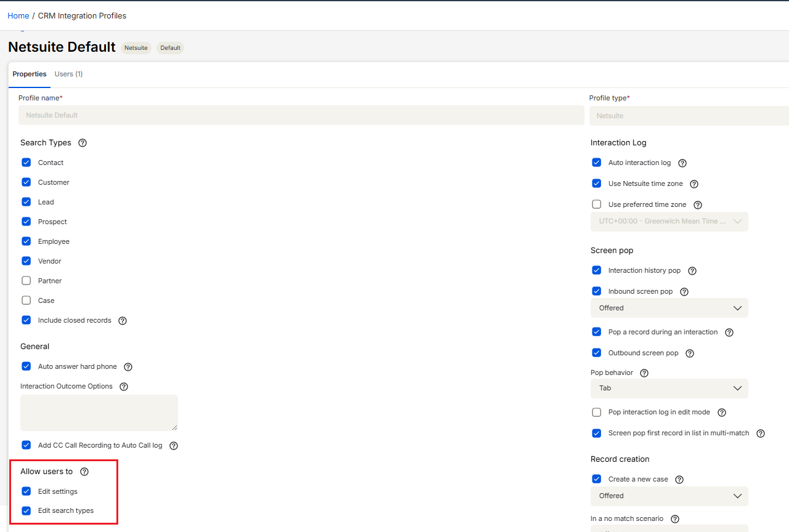Uncheck the Customer search type
The image size is (789, 532).
click(x=26, y=182)
